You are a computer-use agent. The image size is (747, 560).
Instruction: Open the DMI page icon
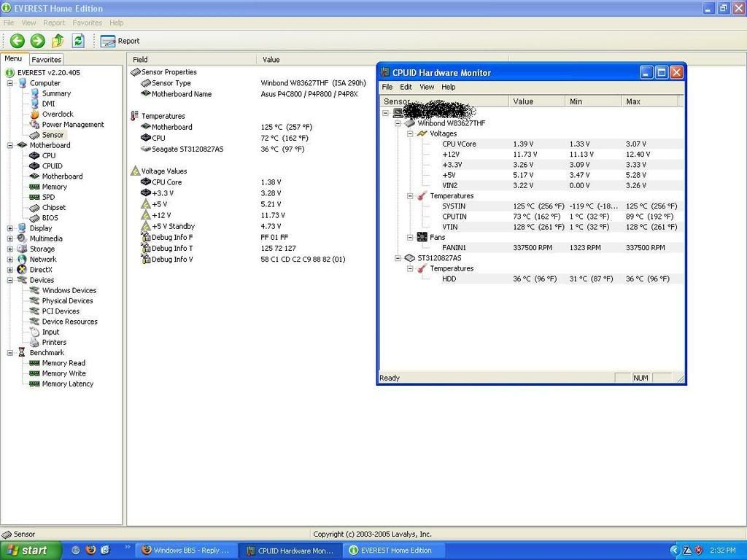[34, 104]
